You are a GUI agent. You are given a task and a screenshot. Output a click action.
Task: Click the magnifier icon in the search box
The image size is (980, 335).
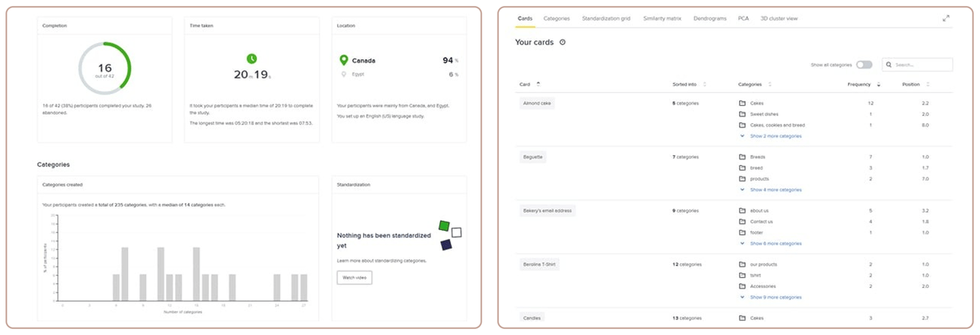(889, 65)
